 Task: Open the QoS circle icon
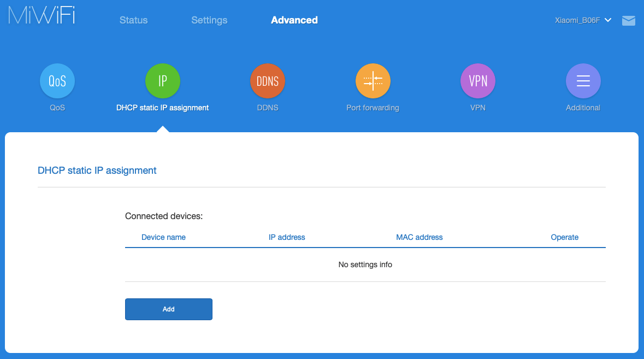(57, 81)
